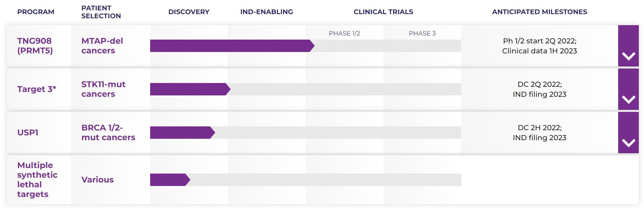This screenshot has height=208, width=644.
Task: Click the CLINICAL TRIALS column header
Action: coord(383,12)
